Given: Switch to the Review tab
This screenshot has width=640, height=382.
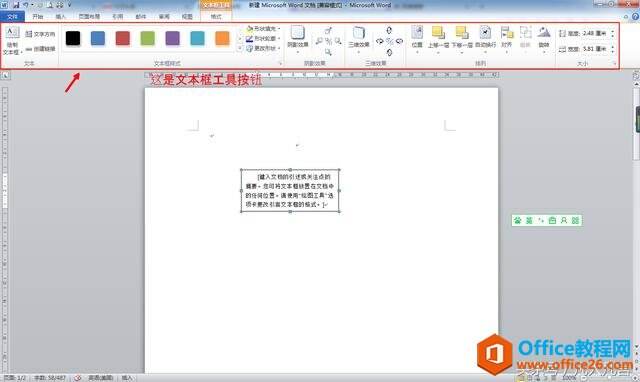Looking at the screenshot, I should [164, 17].
